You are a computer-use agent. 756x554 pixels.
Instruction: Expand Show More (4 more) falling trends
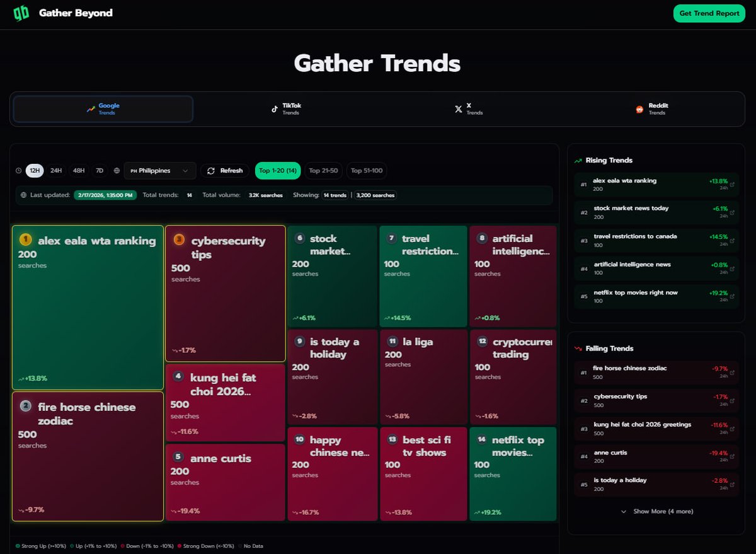pos(656,512)
